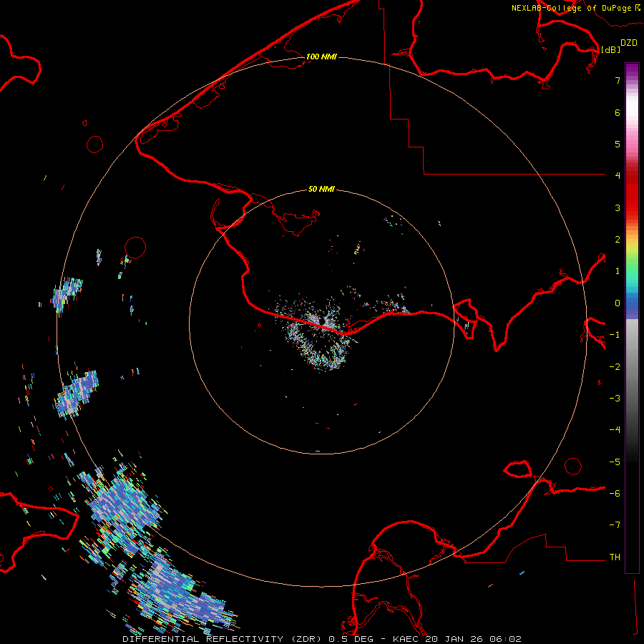This screenshot has height=644, width=644.
Task: Click the -7 dB legend tick label
Action: [x=615, y=525]
